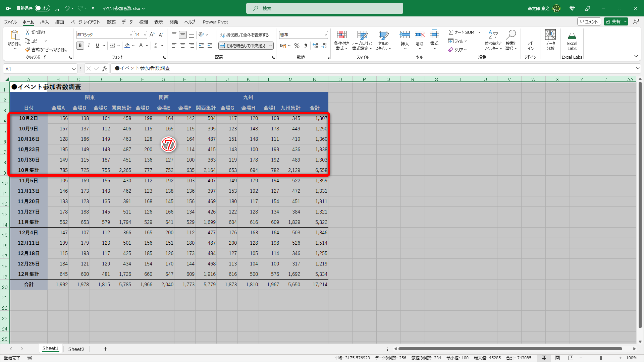Screen dimensions: 644x362
Task: Open the Data ribbon tab
Action: pyautogui.click(x=127, y=22)
